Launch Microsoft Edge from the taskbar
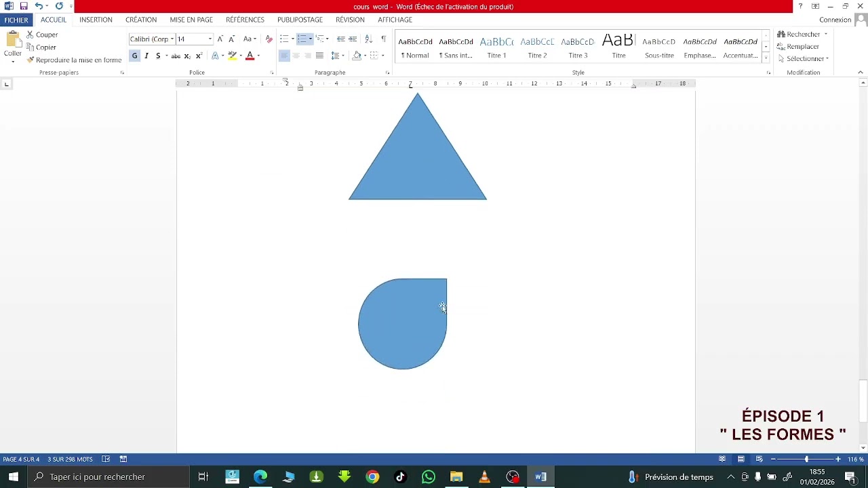Image resolution: width=868 pixels, height=488 pixels. click(x=260, y=476)
